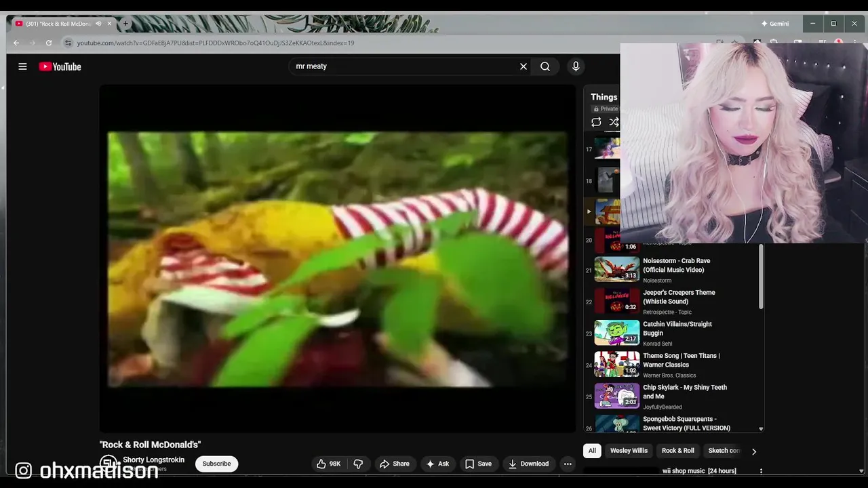The height and width of the screenshot is (488, 868).
Task: Reload the page with the refresh icon
Action: tap(49, 43)
